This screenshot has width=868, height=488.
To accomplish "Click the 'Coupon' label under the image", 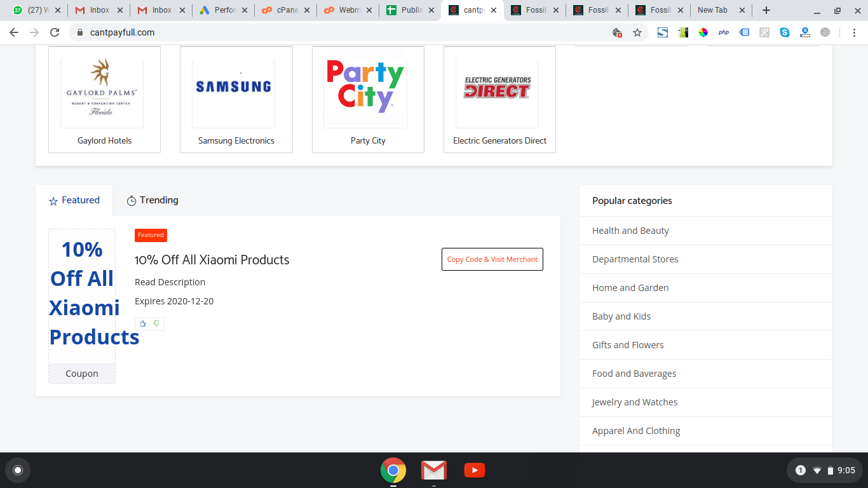I will [x=82, y=374].
